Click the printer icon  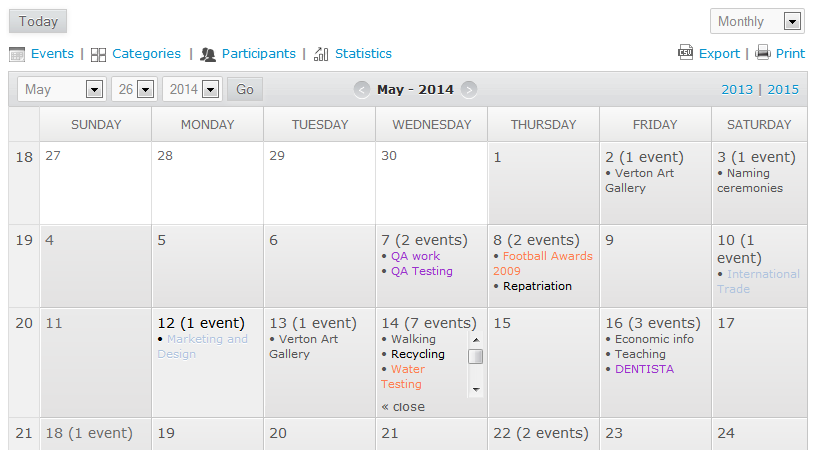tap(763, 52)
